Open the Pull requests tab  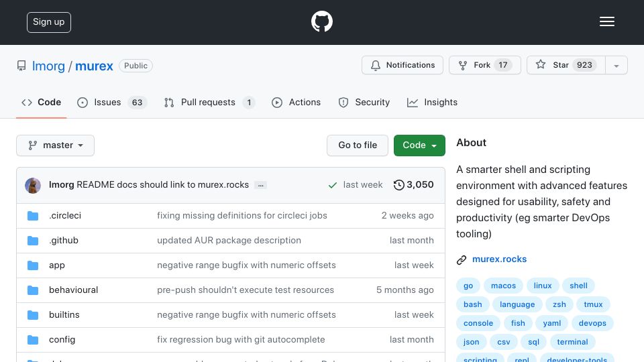pyautogui.click(x=209, y=102)
